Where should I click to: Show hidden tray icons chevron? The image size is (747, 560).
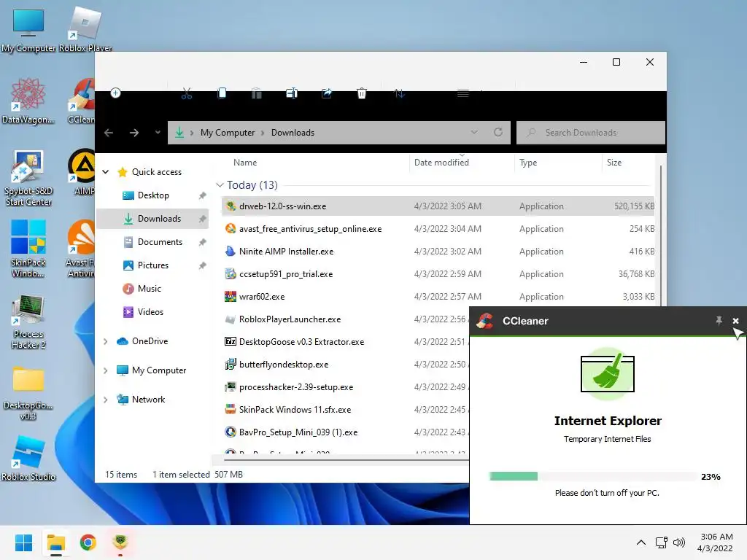pos(641,542)
